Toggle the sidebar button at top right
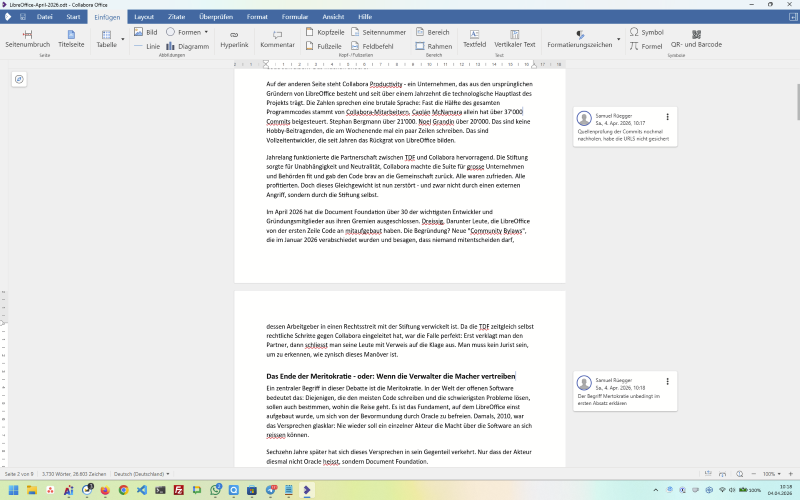 (x=793, y=17)
